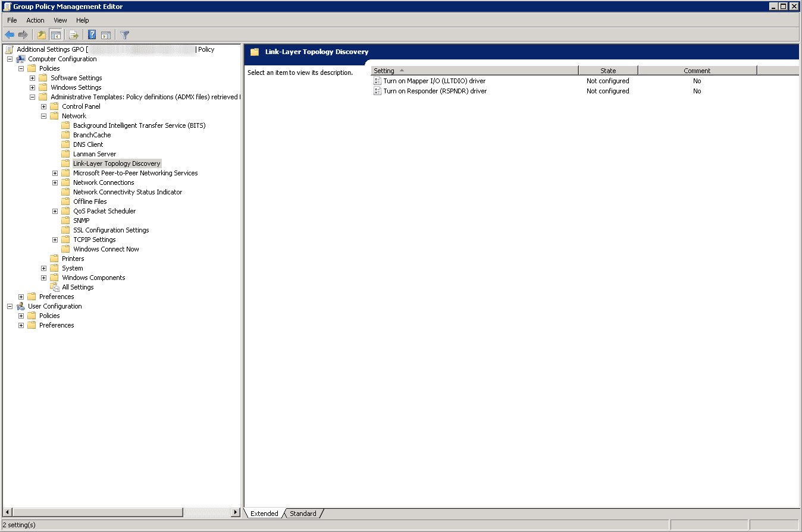Click the Computer Configuration computer icon
Viewport: 802px width, 532px height.
tap(21, 59)
